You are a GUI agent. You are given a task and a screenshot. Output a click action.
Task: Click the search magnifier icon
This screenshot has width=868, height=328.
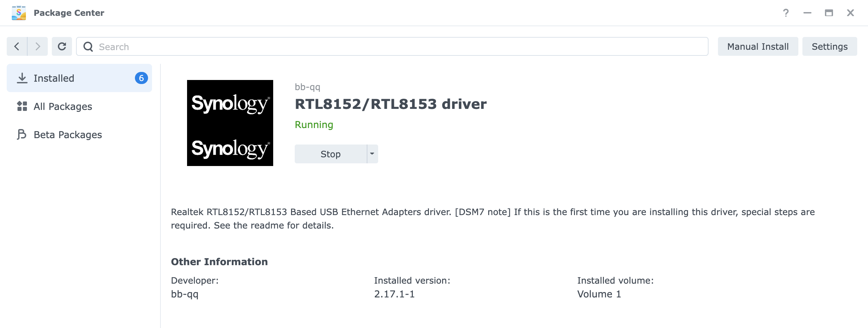pyautogui.click(x=88, y=46)
